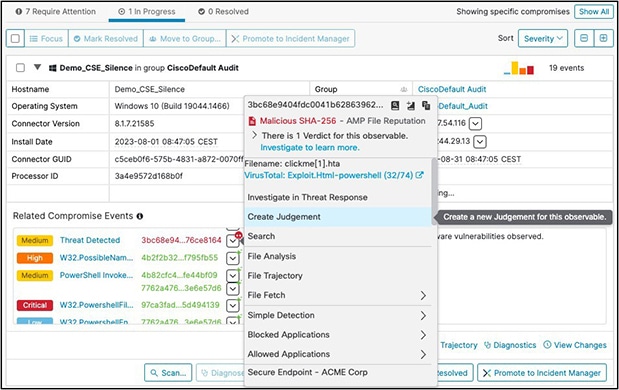
Task: Click the High severity badge
Action: point(35,258)
